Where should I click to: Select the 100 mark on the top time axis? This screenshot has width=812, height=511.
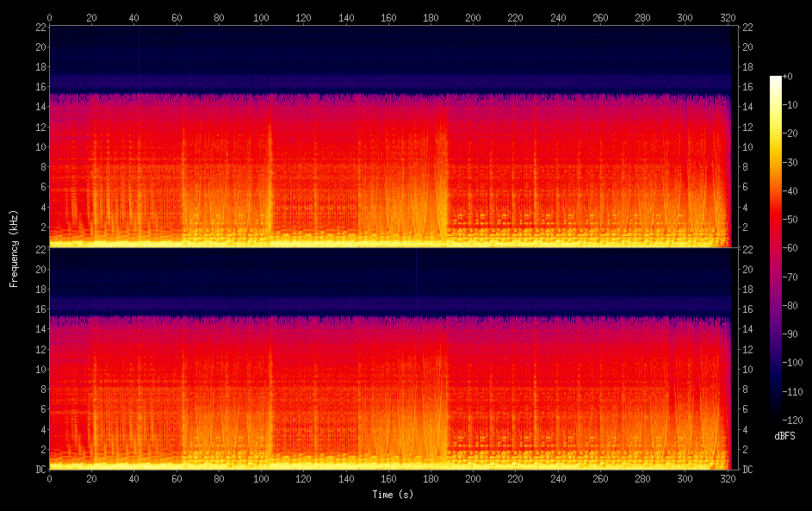pos(261,17)
